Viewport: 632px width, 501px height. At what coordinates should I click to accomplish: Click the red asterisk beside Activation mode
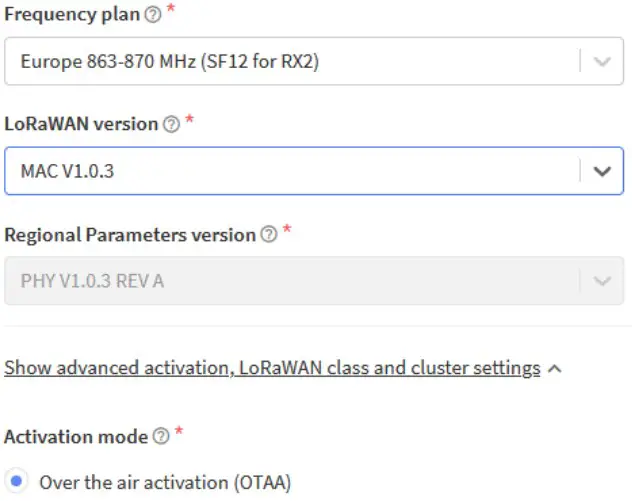click(179, 435)
